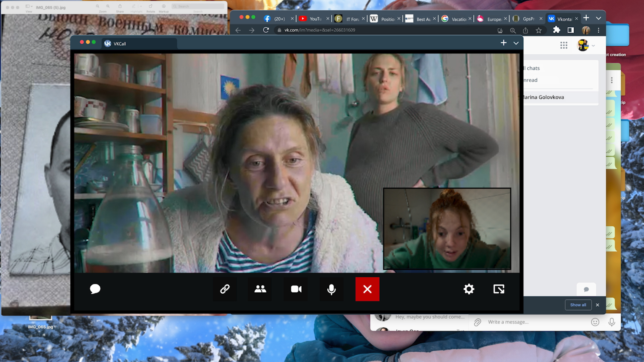Toggle the camera in the VKCall toolbar
The height and width of the screenshot is (362, 644).
pyautogui.click(x=296, y=289)
